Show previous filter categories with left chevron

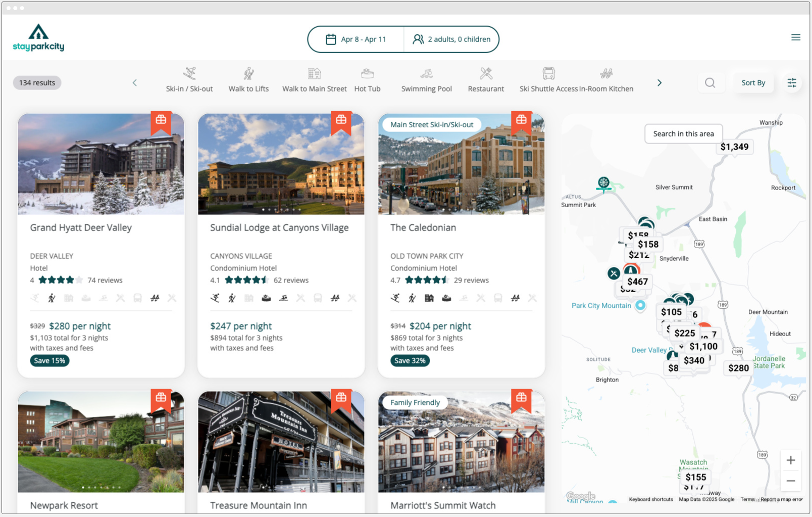point(135,83)
